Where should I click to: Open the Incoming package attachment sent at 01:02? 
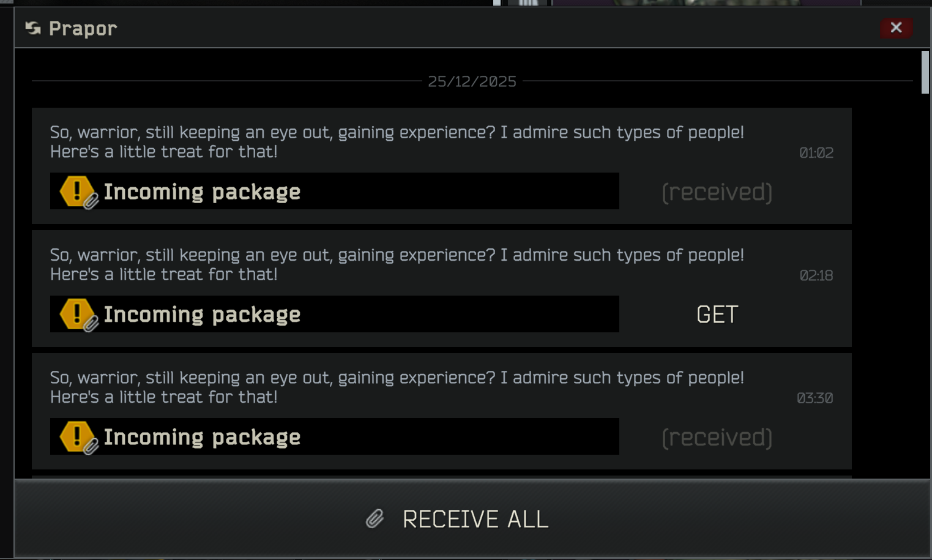[335, 191]
